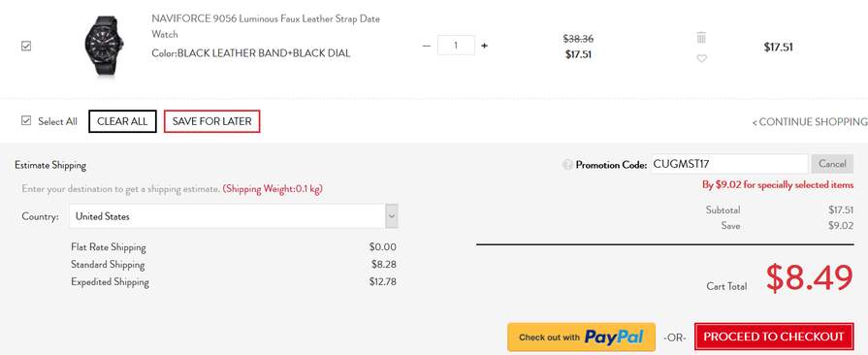Open the Country dropdown showing United States
868x355 pixels.
pos(233,216)
